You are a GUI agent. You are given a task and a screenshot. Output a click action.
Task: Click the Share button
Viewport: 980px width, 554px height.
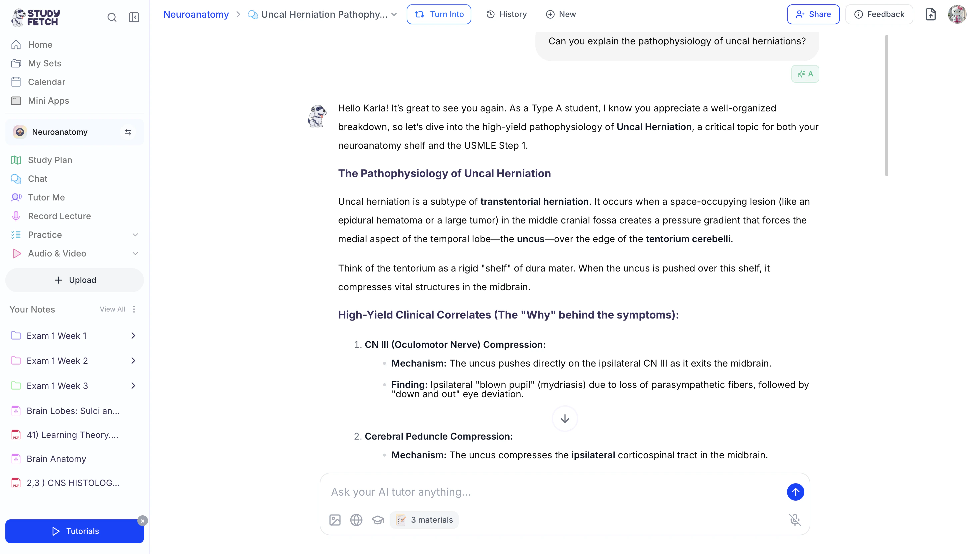click(813, 14)
